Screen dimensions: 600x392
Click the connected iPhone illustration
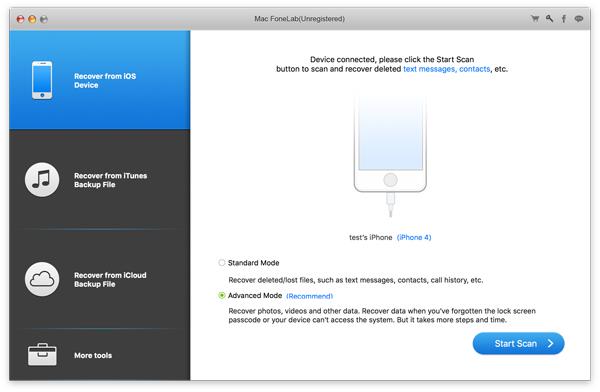coord(390,155)
